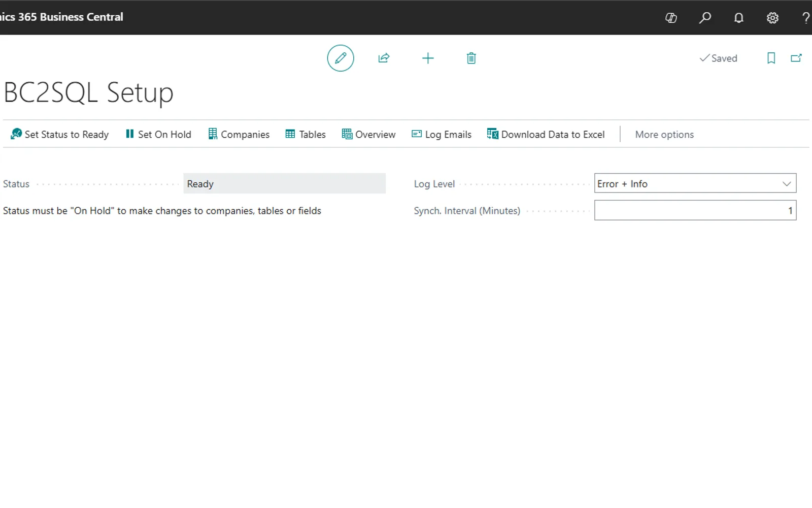Viewport: 812px width, 508px height.
Task: Click the Status field showing Ready
Action: pyautogui.click(x=284, y=183)
